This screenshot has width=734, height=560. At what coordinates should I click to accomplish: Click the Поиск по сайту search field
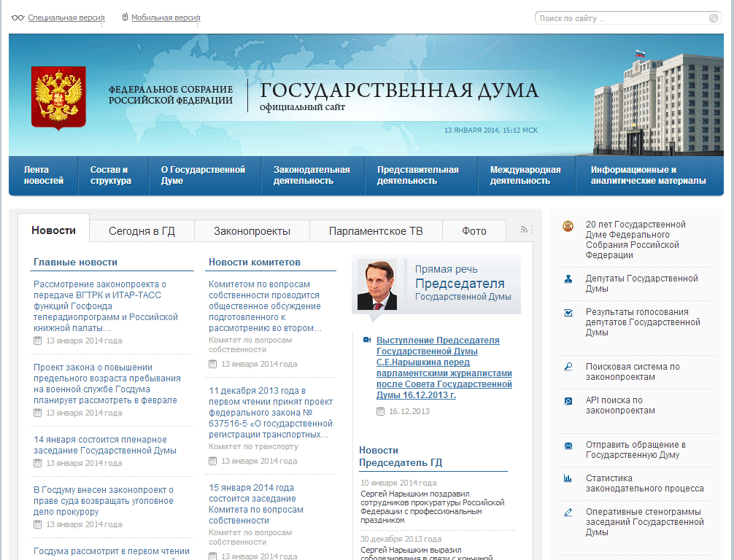pos(620,19)
